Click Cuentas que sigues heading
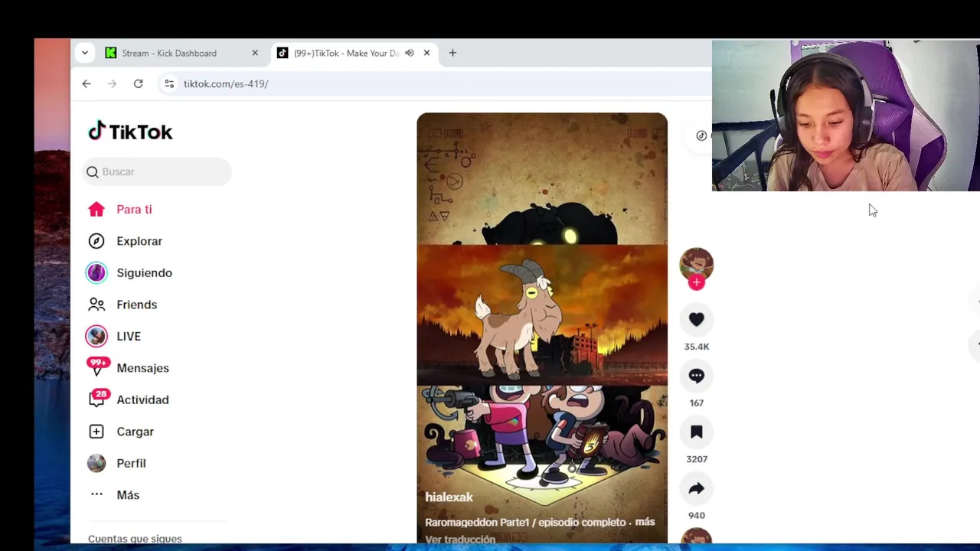The height and width of the screenshot is (551, 980). (x=135, y=539)
